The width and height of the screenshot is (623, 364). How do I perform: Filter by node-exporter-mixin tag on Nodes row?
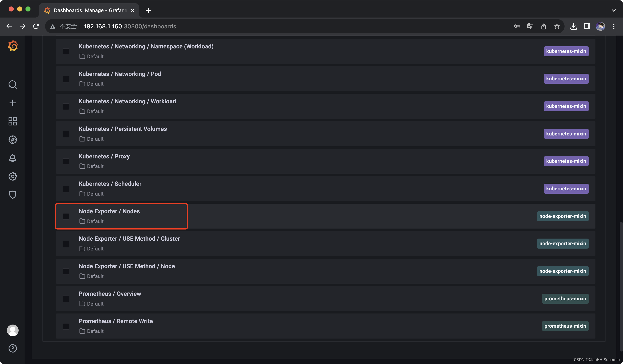[x=563, y=216]
